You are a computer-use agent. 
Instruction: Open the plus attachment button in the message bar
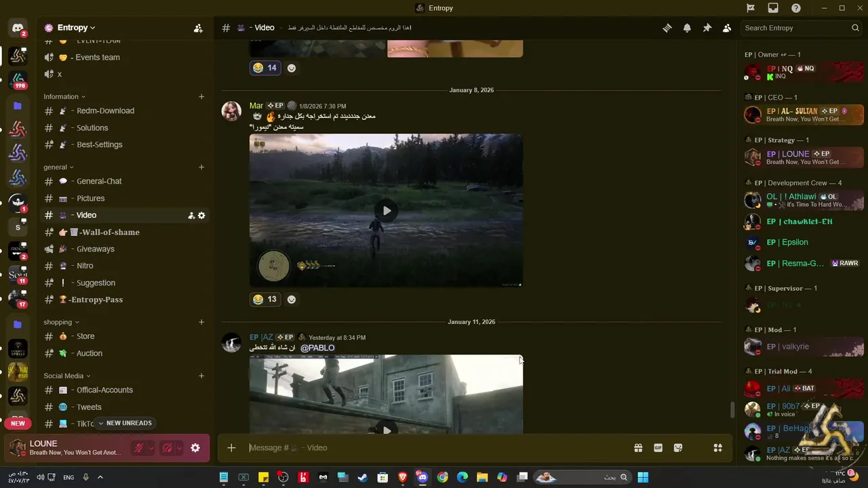click(x=231, y=448)
